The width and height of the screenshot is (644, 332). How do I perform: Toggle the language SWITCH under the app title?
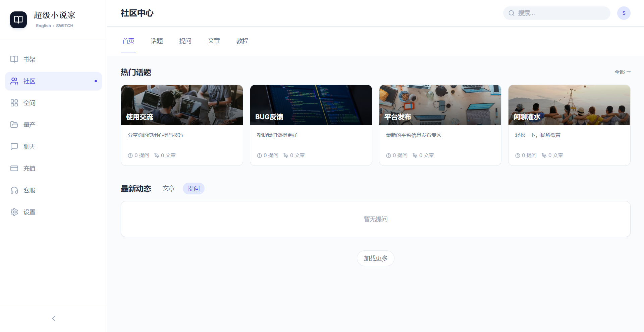click(64, 26)
